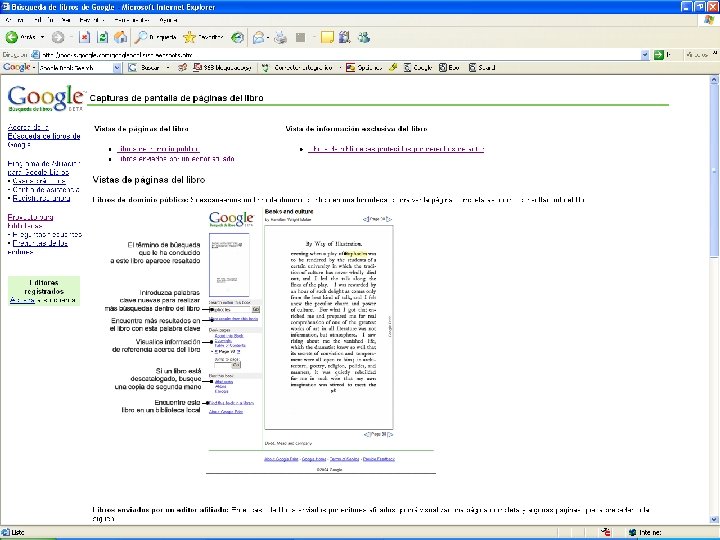Open the Búsqueda magnifier toolbar button
Screen dimensions: 720x540
point(156,37)
